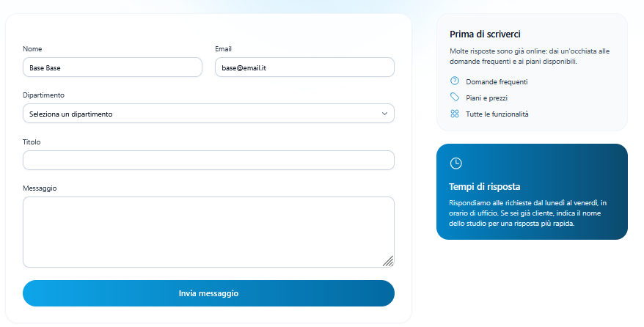Viewport: 644px width, 327px height.
Task: Click inside the Messaggio text area
Action: [208, 232]
